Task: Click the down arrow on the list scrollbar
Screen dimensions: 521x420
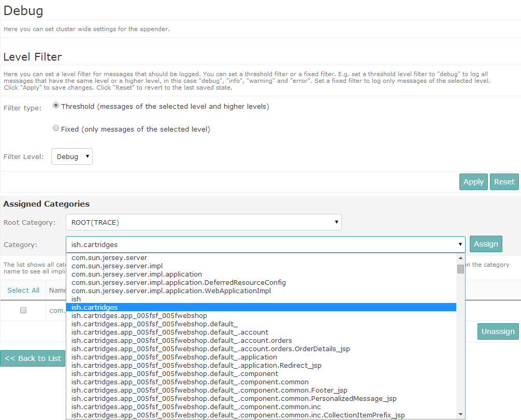Action: pyautogui.click(x=460, y=414)
